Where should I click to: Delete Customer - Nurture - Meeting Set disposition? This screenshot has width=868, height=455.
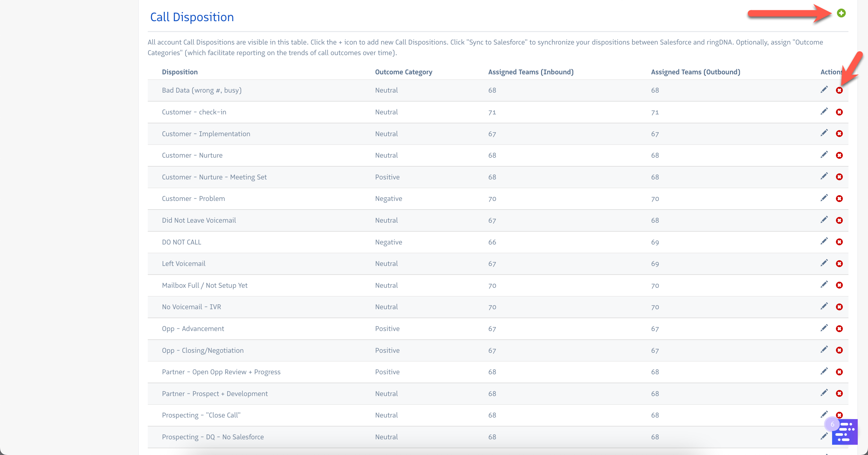839,177
